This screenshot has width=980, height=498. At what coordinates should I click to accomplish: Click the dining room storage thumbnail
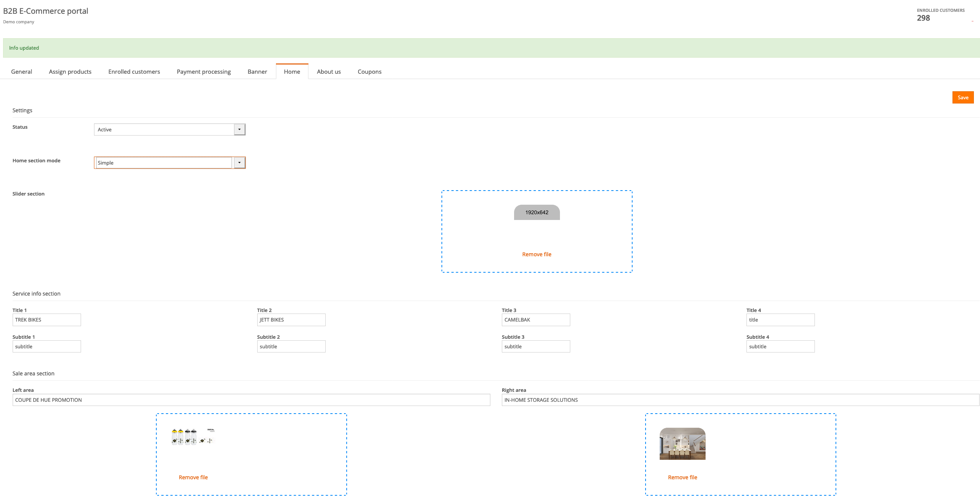pyautogui.click(x=682, y=443)
